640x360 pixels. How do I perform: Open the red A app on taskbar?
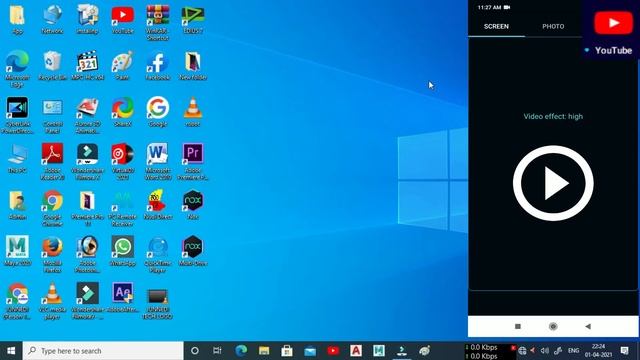pos(356,351)
